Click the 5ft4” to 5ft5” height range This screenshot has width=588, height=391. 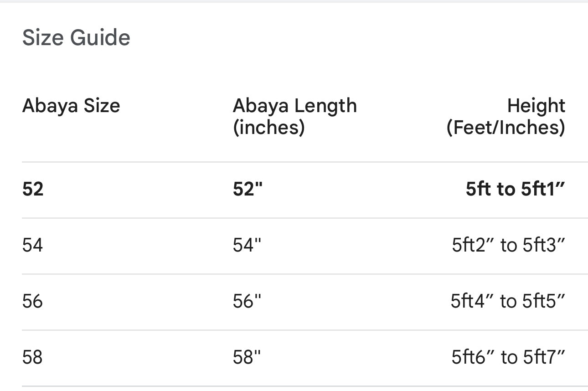point(508,301)
